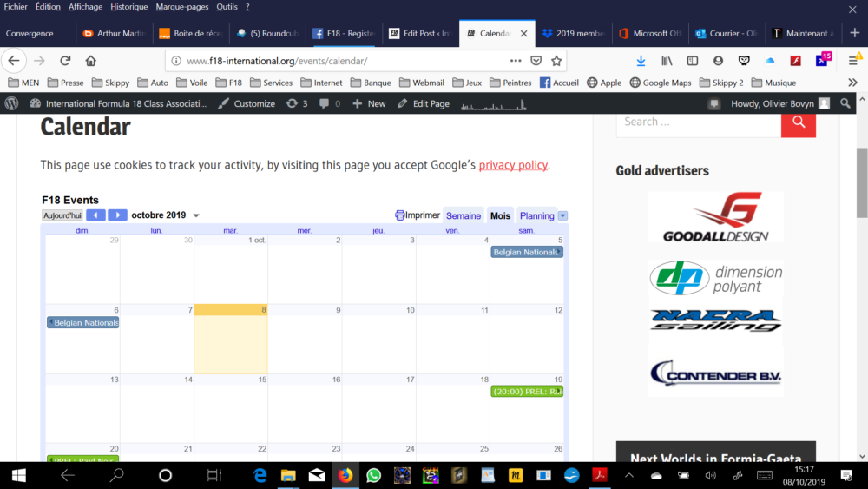Image resolution: width=868 pixels, height=489 pixels.
Task: Print calendar with Imprimer
Action: click(x=418, y=215)
